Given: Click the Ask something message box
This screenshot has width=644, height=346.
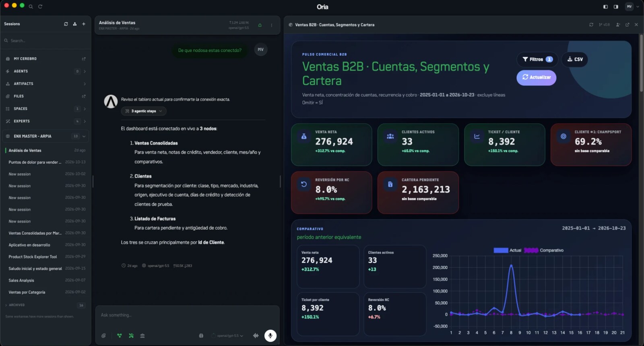Looking at the screenshot, I should pyautogui.click(x=187, y=315).
